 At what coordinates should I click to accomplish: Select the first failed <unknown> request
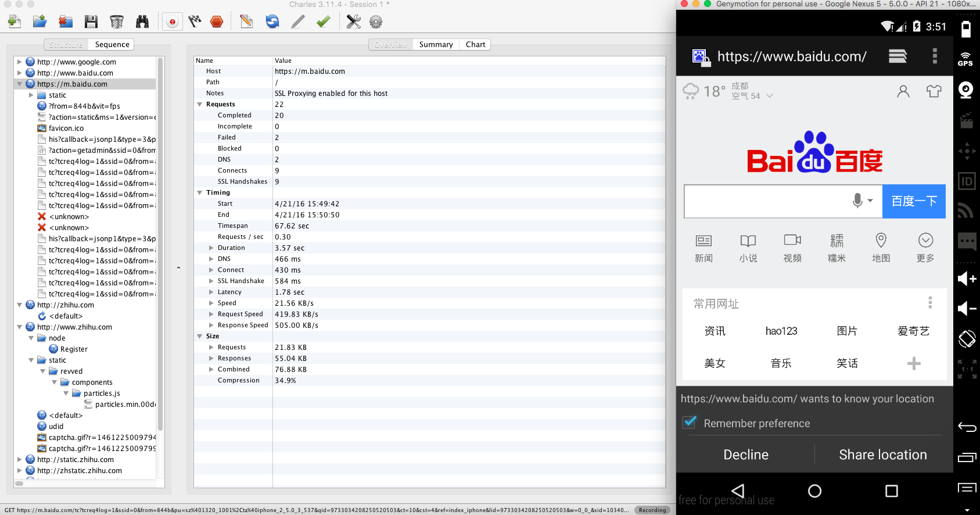point(69,216)
